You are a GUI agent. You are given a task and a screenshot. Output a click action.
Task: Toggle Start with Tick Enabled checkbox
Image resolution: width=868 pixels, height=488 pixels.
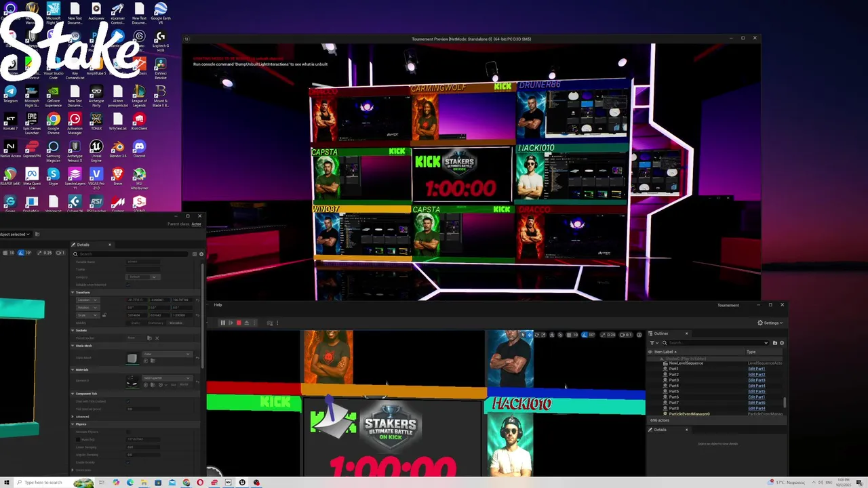click(x=127, y=401)
